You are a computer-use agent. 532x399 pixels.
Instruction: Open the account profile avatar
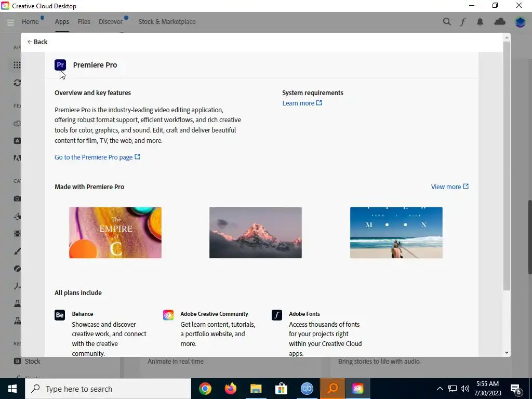point(521,22)
